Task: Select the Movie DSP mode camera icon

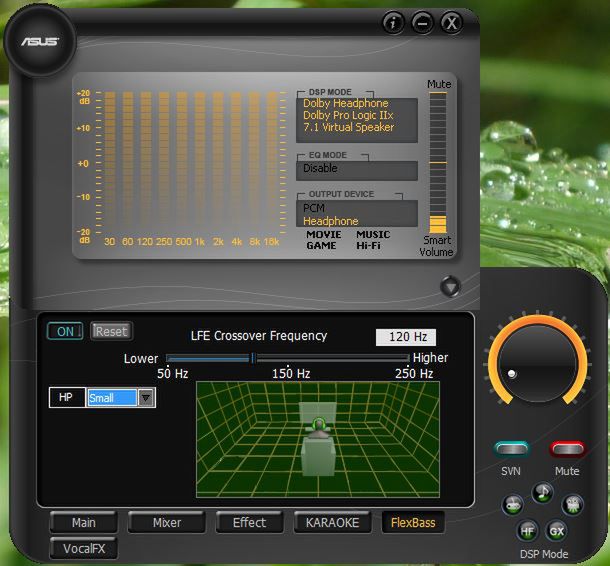Action: 573,505
